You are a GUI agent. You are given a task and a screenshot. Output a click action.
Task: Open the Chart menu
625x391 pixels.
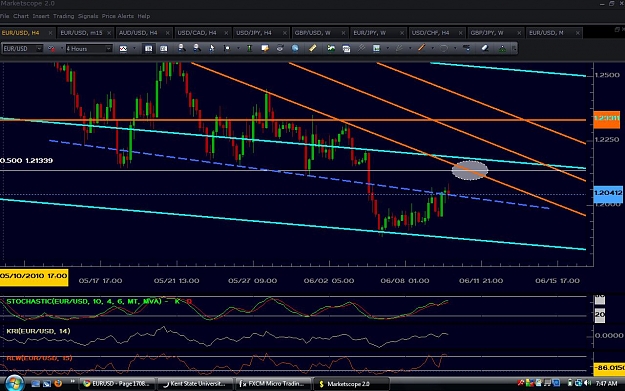[21, 16]
